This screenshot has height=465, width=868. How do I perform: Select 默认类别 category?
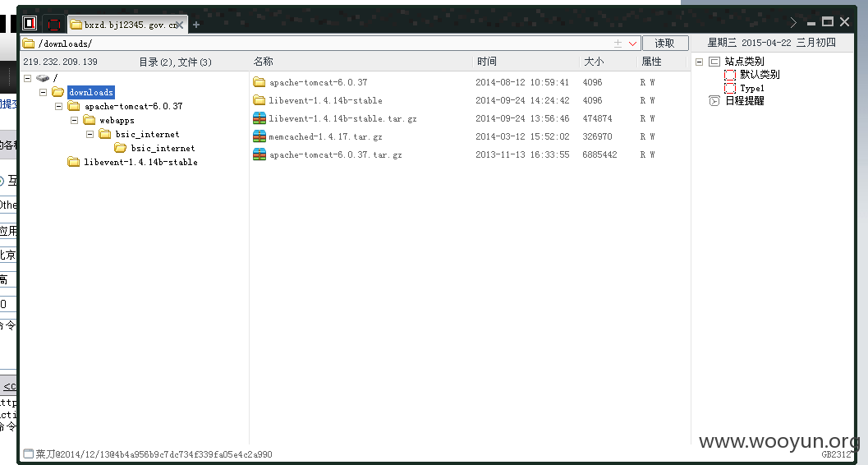pos(760,75)
